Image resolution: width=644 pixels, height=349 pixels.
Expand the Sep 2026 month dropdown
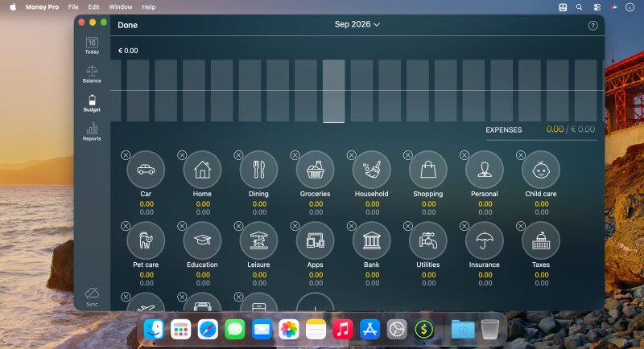coord(357,25)
